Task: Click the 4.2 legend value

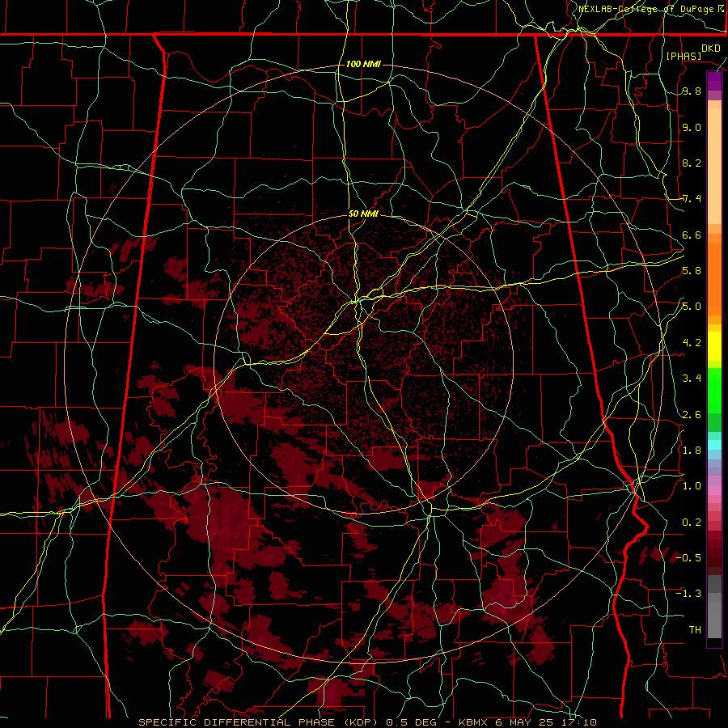Action: pyautogui.click(x=692, y=343)
